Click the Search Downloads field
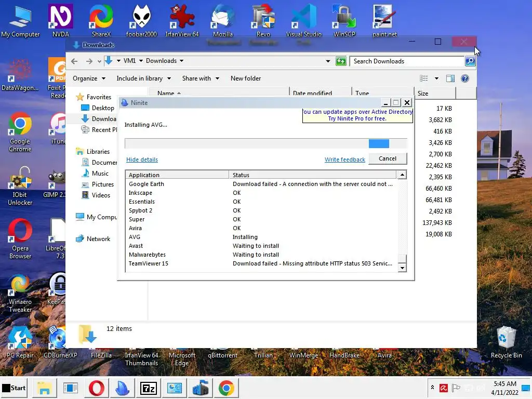 (x=407, y=61)
